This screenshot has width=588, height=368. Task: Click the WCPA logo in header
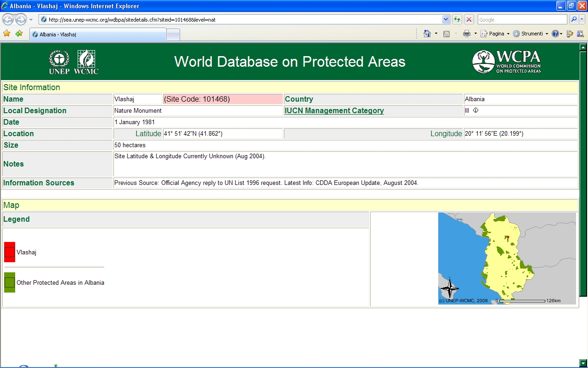(x=507, y=62)
